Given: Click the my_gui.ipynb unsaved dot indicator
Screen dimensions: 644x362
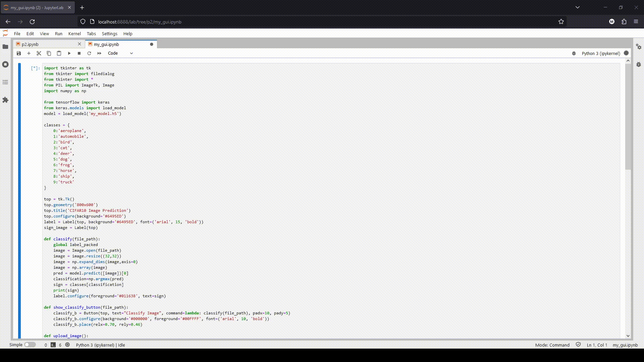Looking at the screenshot, I should click(152, 44).
